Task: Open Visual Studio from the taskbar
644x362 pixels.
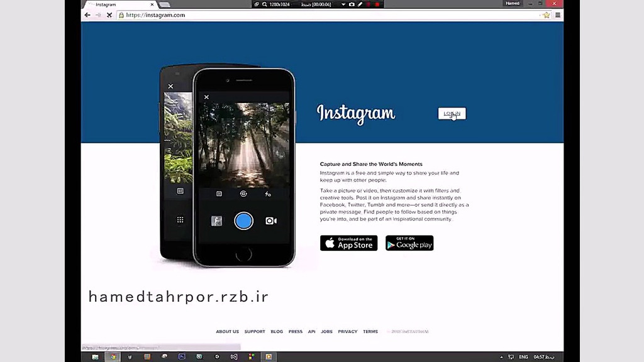Action: tap(234, 357)
